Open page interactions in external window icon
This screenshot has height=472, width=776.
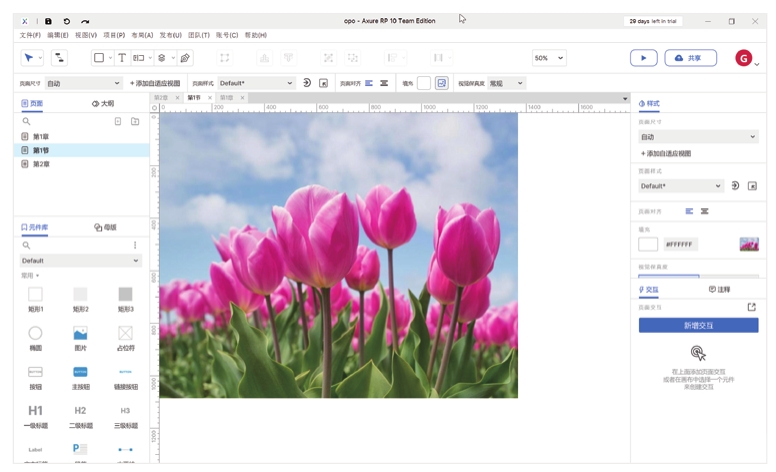coord(752,307)
